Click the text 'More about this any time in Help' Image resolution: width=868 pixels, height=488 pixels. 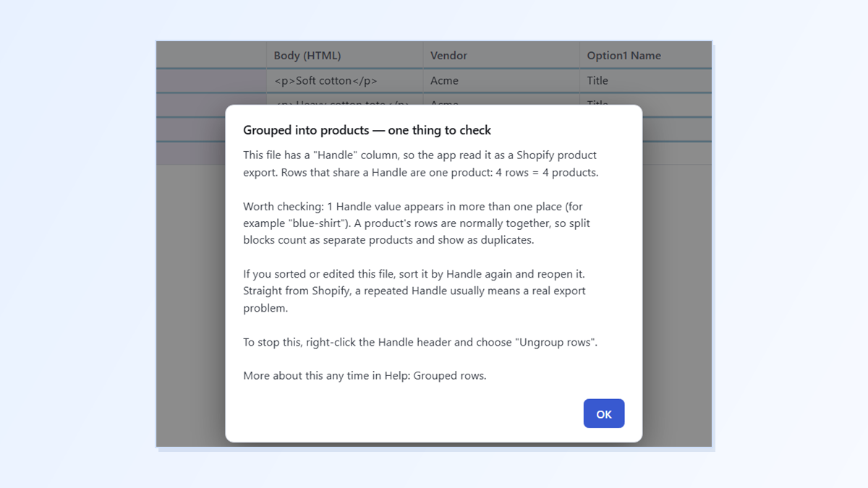coord(365,376)
